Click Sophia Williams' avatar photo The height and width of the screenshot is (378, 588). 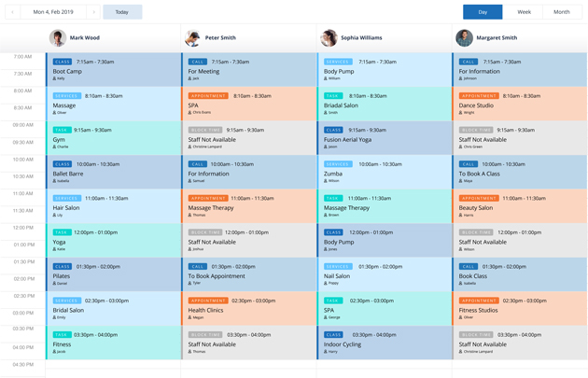pyautogui.click(x=329, y=38)
